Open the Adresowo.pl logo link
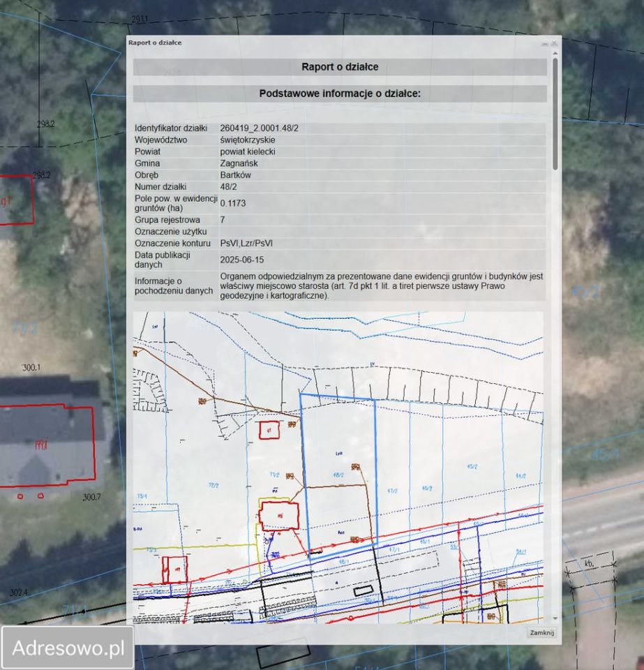The width and height of the screenshot is (644, 670). click(67, 648)
